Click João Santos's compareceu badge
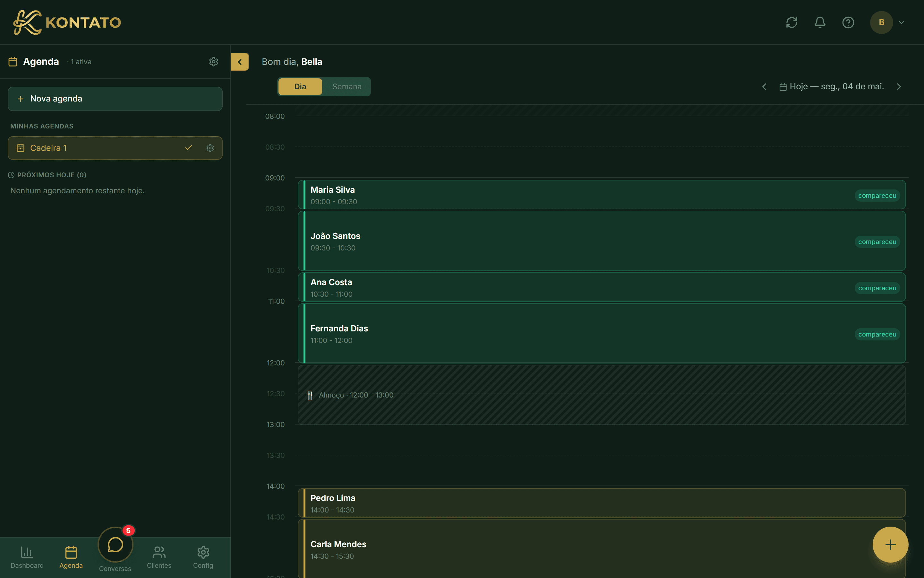 pos(877,242)
